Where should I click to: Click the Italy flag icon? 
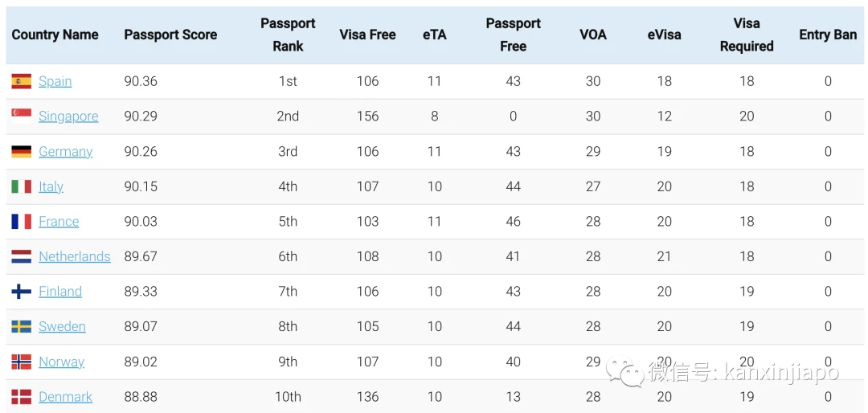point(21,186)
